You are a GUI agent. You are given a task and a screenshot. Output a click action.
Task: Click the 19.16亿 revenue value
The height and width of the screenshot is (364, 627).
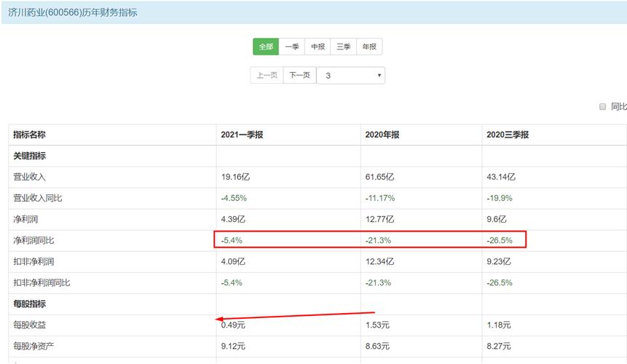(x=235, y=177)
